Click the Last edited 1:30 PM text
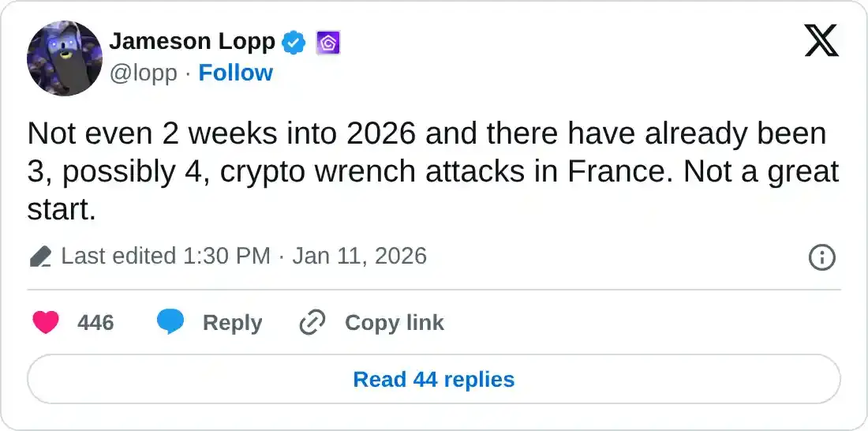 click(165, 257)
